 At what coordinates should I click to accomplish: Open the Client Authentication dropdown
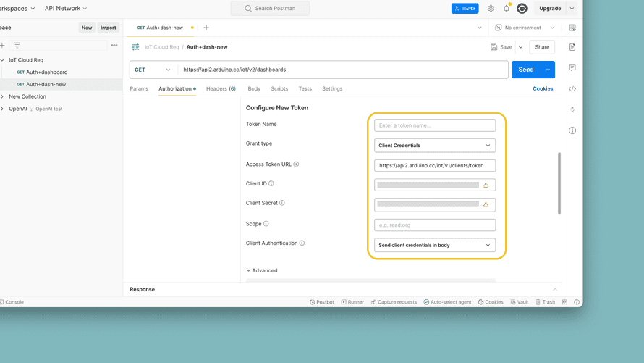(x=435, y=245)
